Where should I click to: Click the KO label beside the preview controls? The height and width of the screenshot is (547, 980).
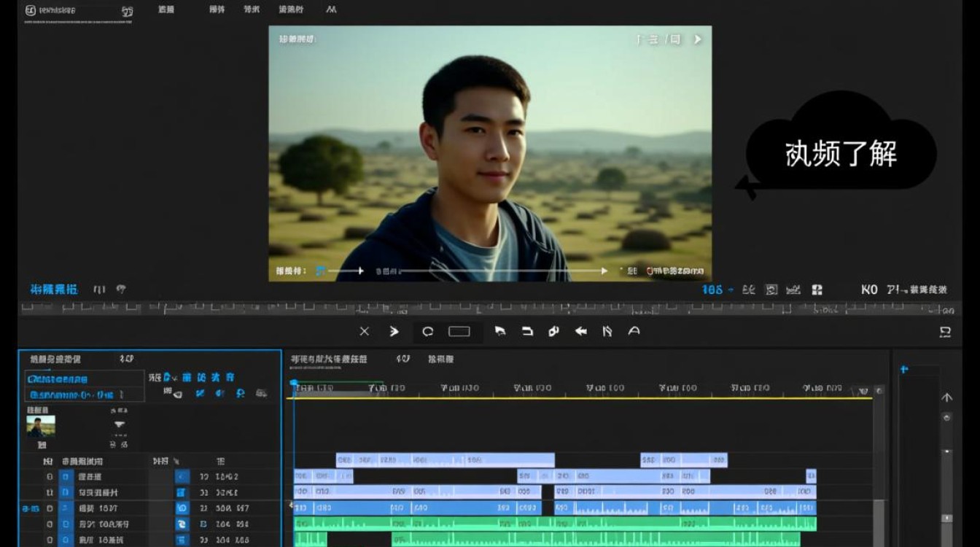point(869,290)
